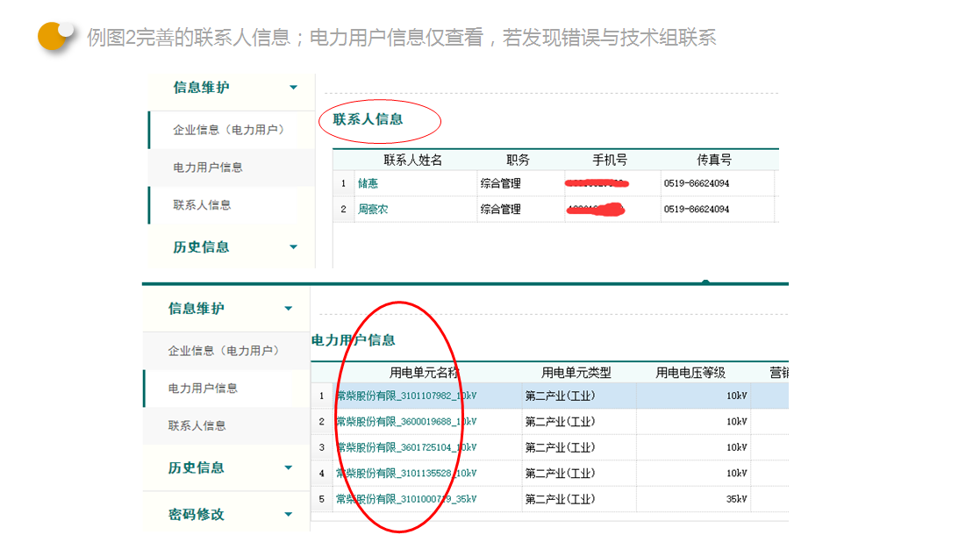Select 联系人信息 in upper sidebar
Viewport: 980px width, 549px height.
click(202, 205)
